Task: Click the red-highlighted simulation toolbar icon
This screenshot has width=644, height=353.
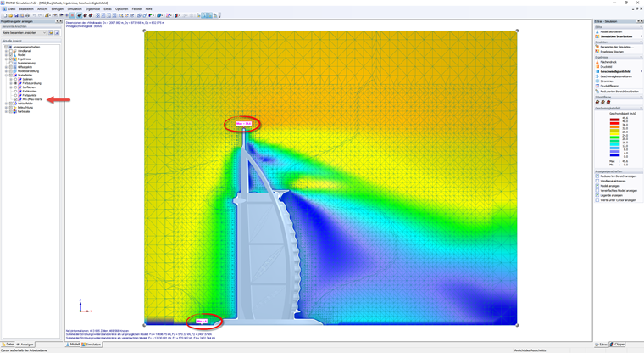Action: click(x=72, y=15)
